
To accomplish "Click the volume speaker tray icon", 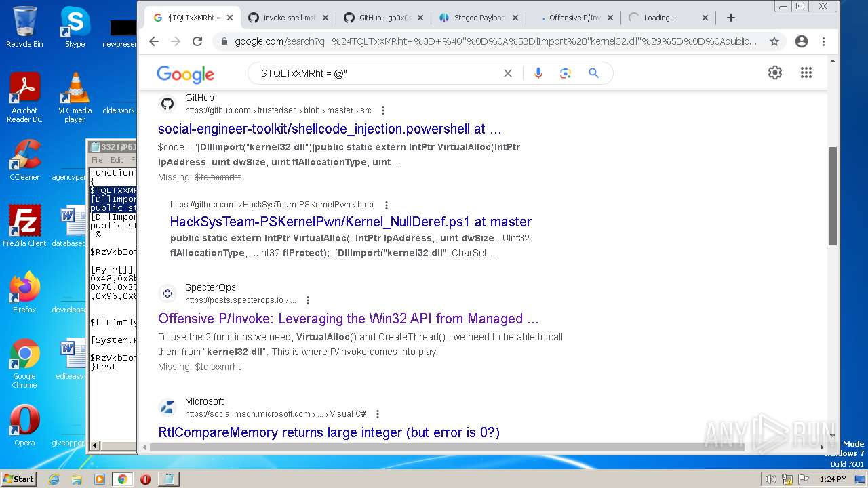I will click(770, 479).
